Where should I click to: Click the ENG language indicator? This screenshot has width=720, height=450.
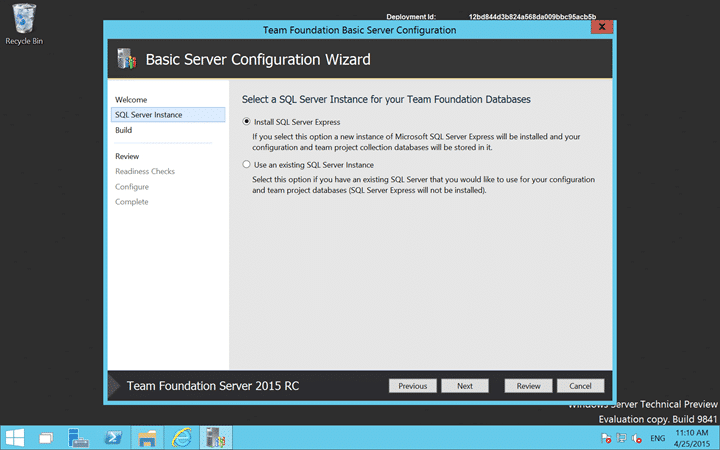[658, 439]
